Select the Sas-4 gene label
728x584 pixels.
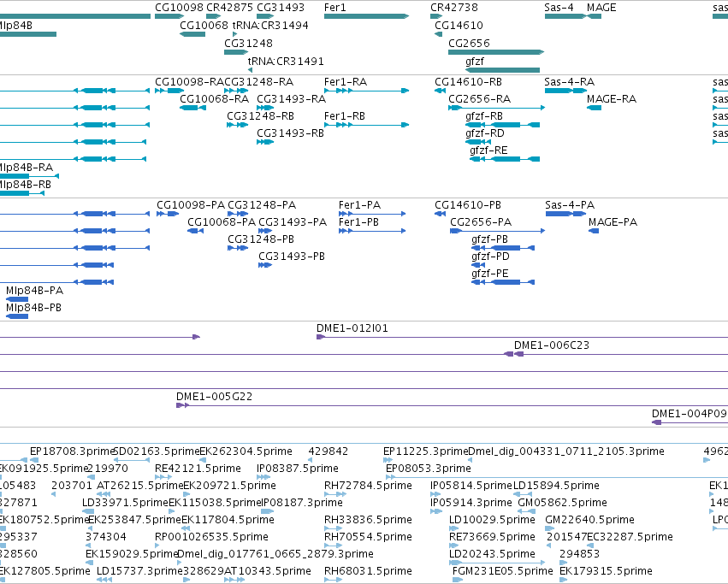[x=559, y=8]
